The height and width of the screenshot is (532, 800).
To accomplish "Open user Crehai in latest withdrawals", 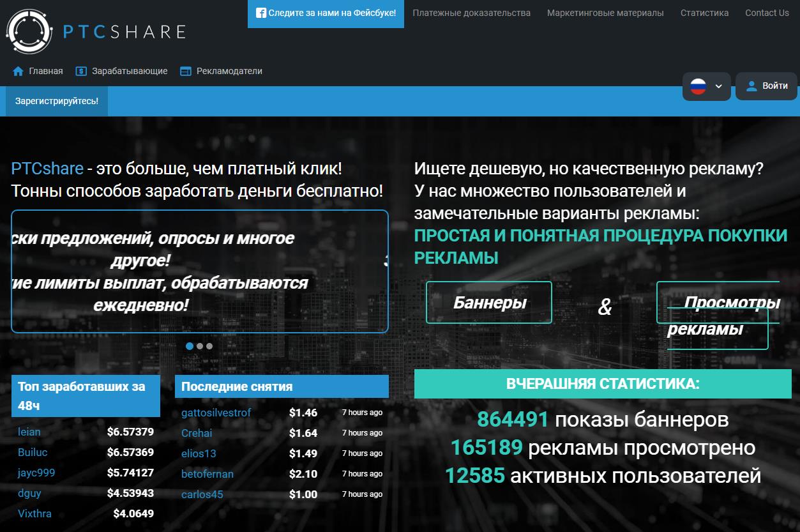I will coord(197,433).
